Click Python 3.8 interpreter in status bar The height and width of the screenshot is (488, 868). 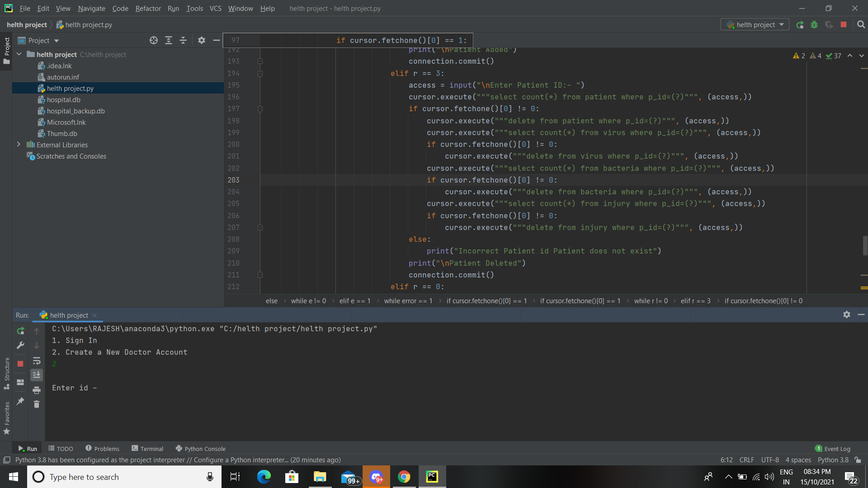833,460
